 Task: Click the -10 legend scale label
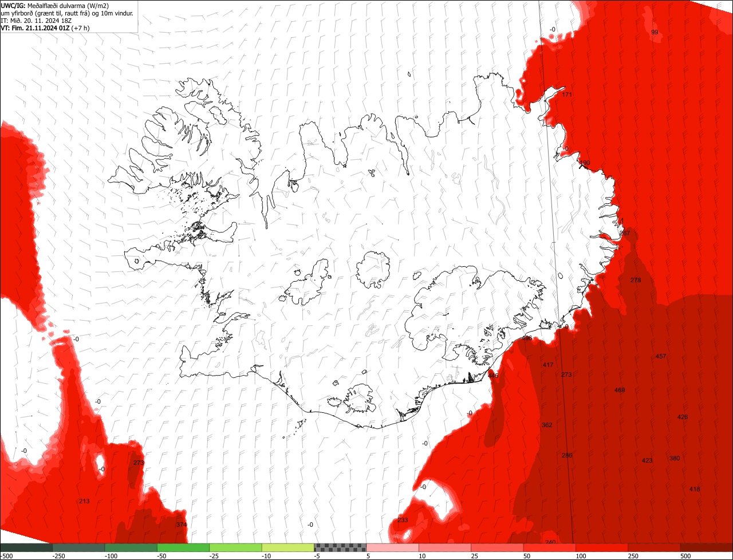tap(267, 556)
